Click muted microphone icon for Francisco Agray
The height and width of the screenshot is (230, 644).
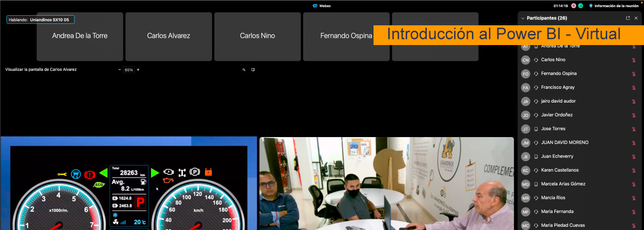[x=634, y=87]
